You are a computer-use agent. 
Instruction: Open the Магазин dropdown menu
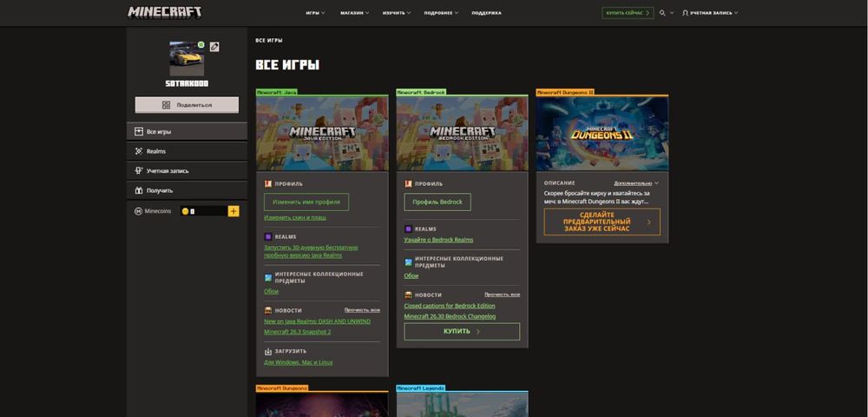[355, 13]
